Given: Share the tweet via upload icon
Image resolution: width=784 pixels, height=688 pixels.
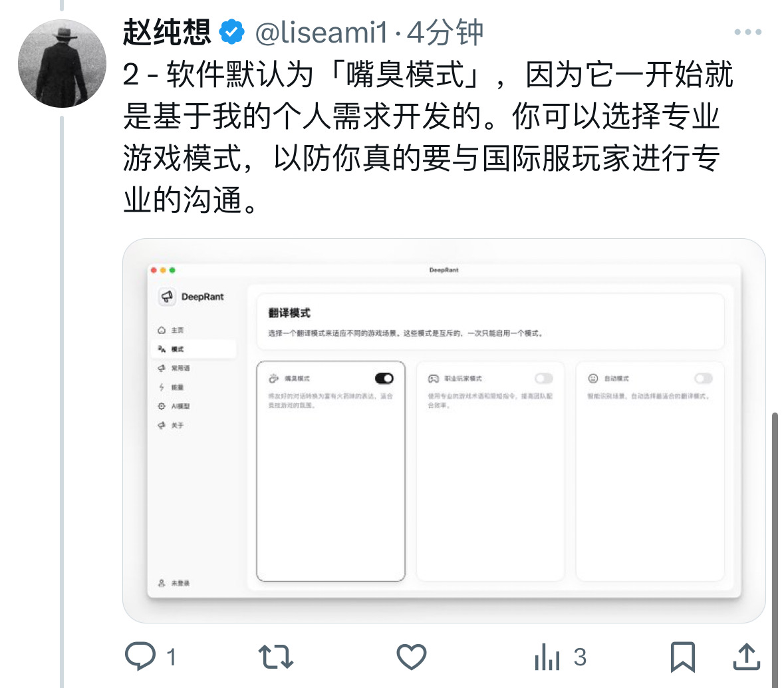Looking at the screenshot, I should [747, 657].
